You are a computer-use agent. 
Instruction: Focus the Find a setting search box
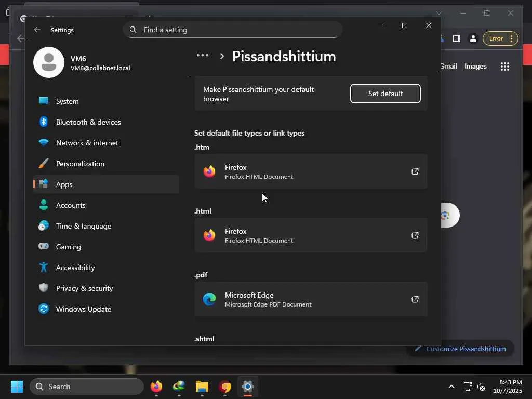click(232, 30)
